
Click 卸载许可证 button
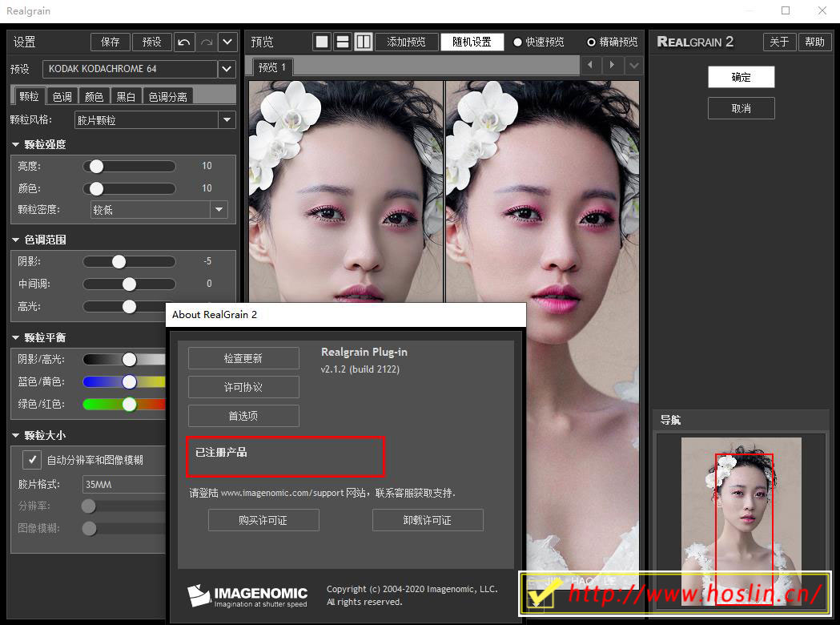(x=428, y=520)
